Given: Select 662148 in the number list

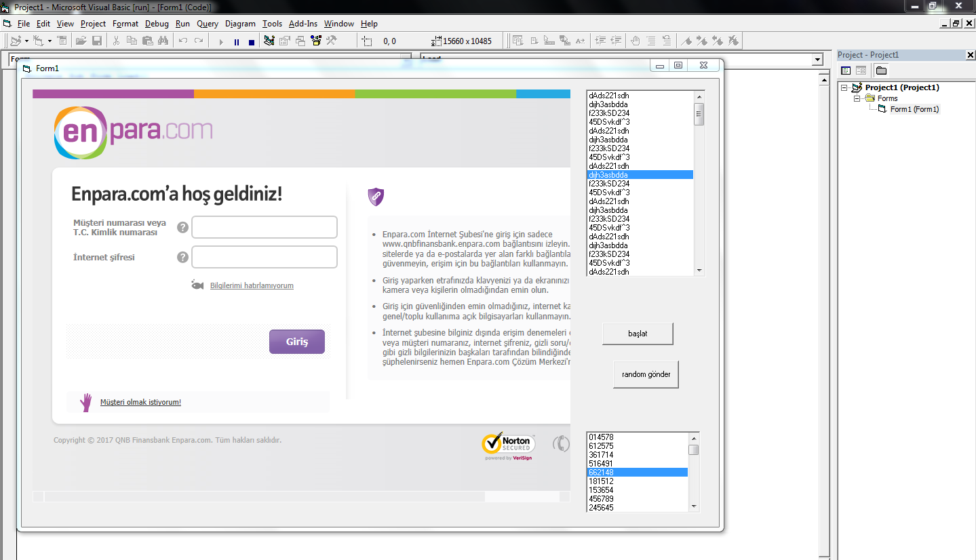Looking at the screenshot, I should click(x=638, y=472).
